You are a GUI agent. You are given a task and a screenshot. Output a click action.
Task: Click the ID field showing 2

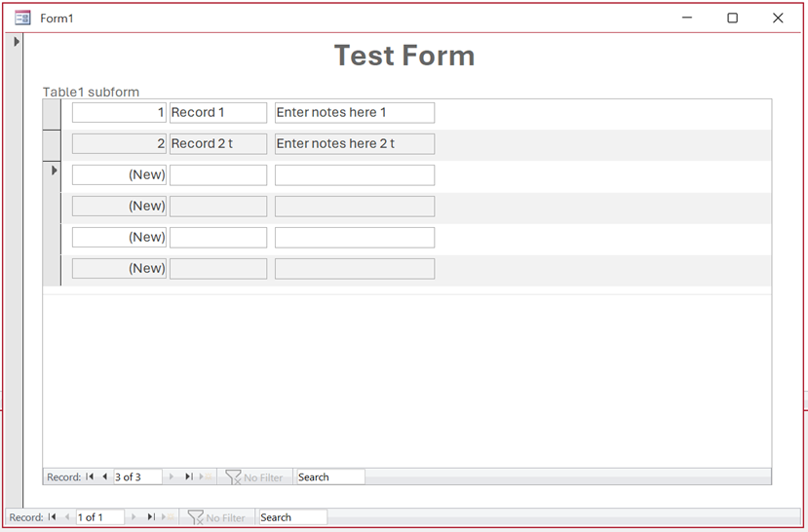pos(119,143)
